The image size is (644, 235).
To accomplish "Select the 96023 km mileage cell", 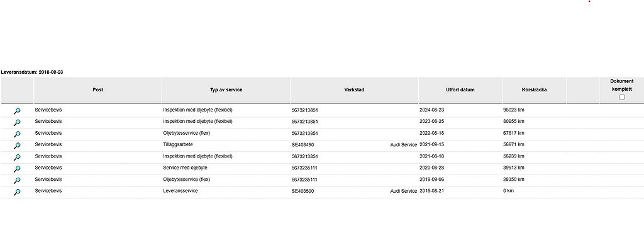I will [513, 110].
